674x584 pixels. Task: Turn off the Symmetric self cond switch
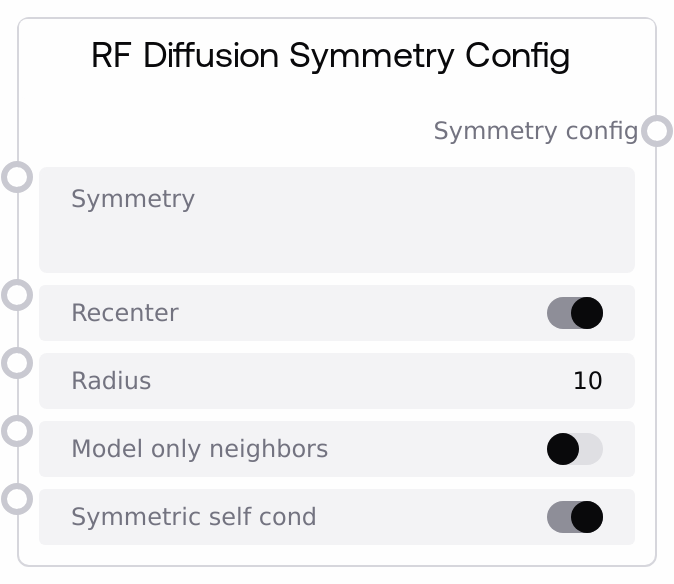click(x=575, y=517)
